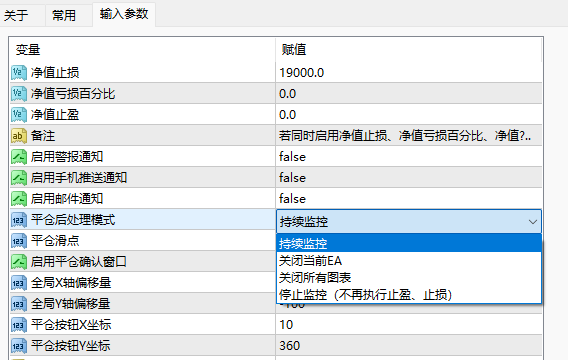
Task: Select the 平仓按钮X坐标 variable name
Action: pos(71,325)
